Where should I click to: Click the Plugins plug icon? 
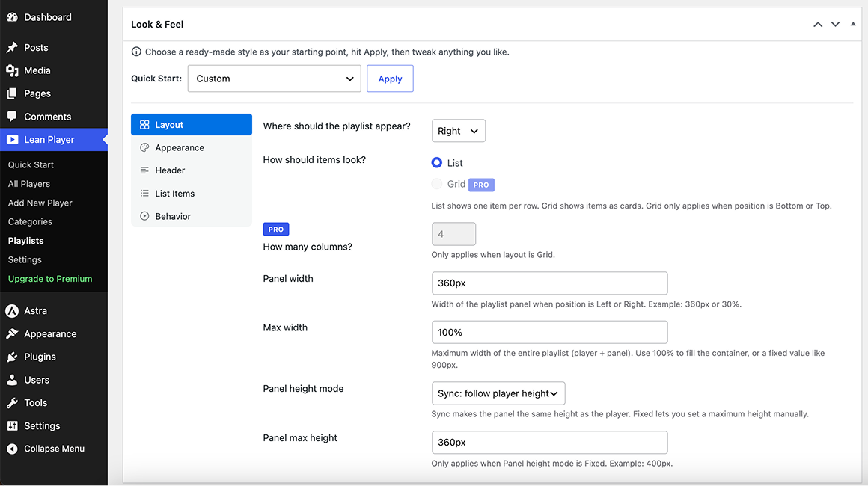click(x=12, y=357)
